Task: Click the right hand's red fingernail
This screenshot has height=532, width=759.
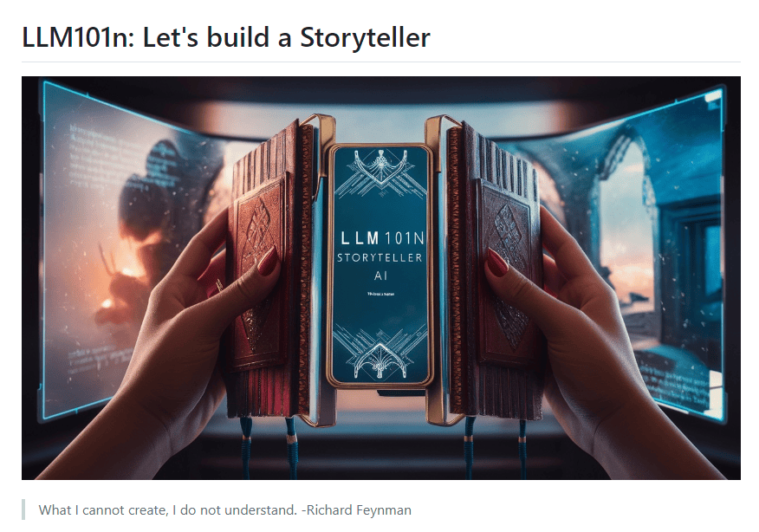Action: (x=497, y=263)
